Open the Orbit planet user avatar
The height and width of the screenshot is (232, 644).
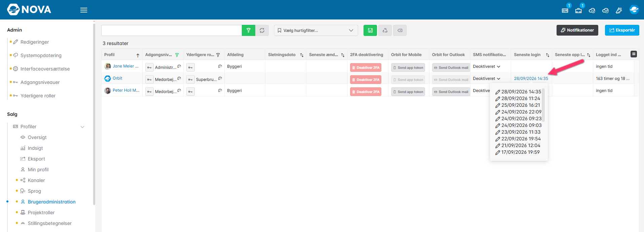tap(634, 10)
